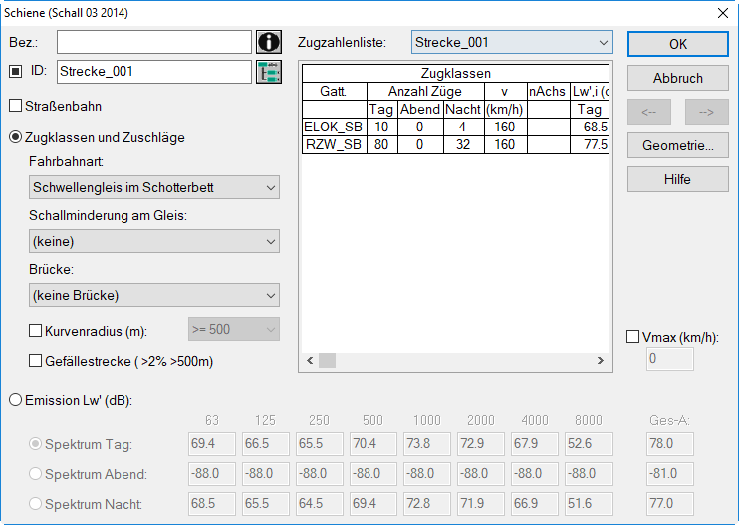739x525 pixels.
Task: Click the Anzahl Züge column header
Action: (x=425, y=91)
